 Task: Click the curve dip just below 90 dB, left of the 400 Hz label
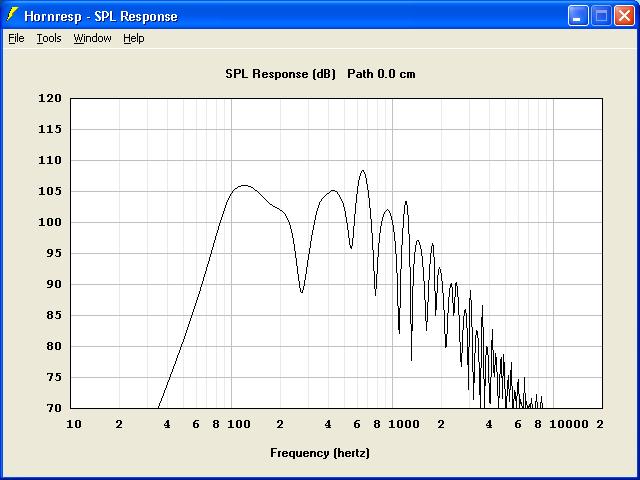(x=302, y=292)
